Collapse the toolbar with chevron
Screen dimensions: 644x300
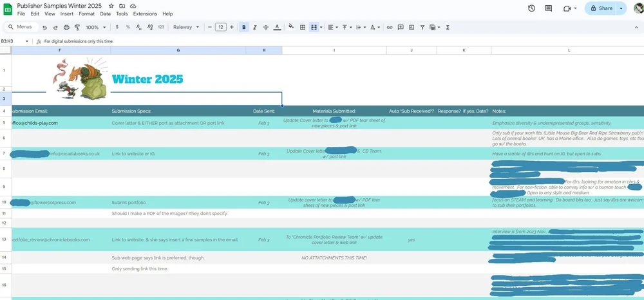(x=636, y=27)
